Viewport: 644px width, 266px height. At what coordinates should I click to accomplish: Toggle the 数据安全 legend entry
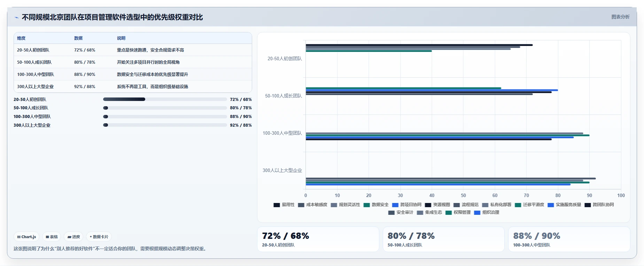[x=376, y=205]
